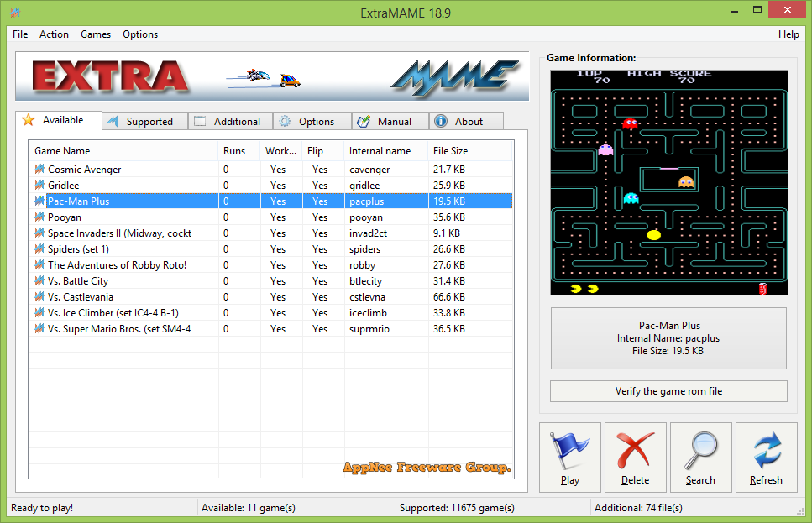Viewport: 812px width, 523px height.
Task: Select the Spiders (set 1) game name
Action: (78, 249)
